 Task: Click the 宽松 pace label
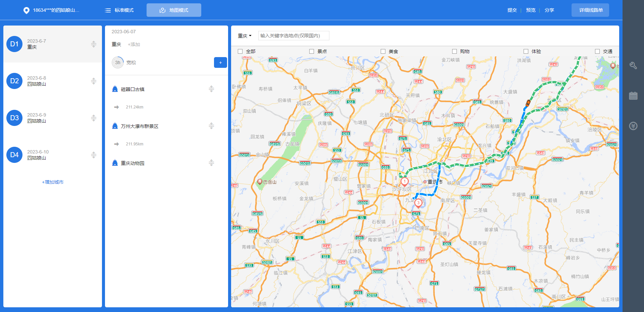[x=131, y=62]
